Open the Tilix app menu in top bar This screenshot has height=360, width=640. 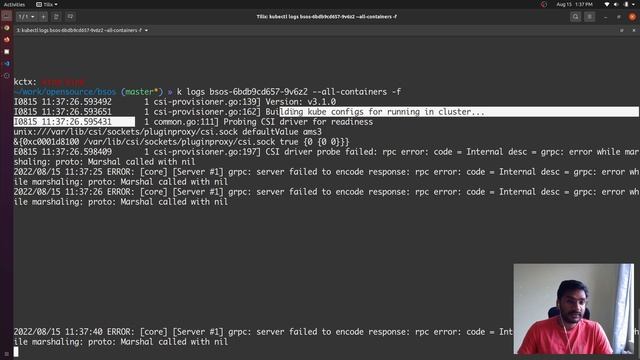point(47,4)
